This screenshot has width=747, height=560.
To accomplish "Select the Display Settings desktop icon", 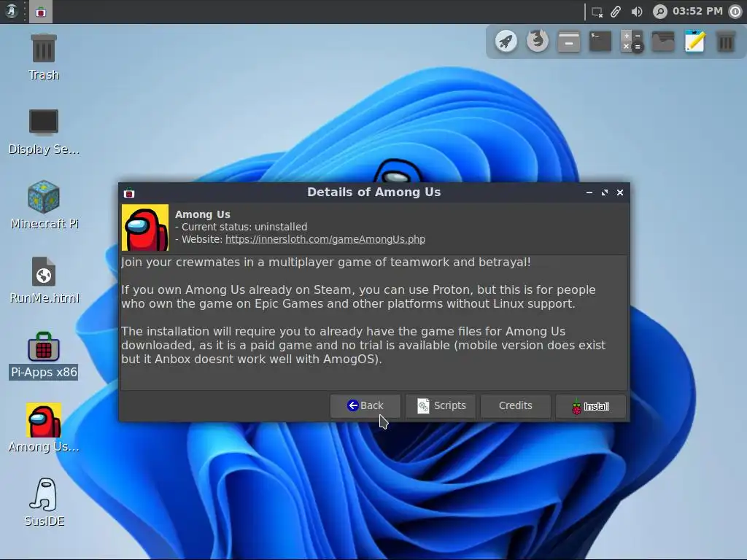I will (44, 131).
